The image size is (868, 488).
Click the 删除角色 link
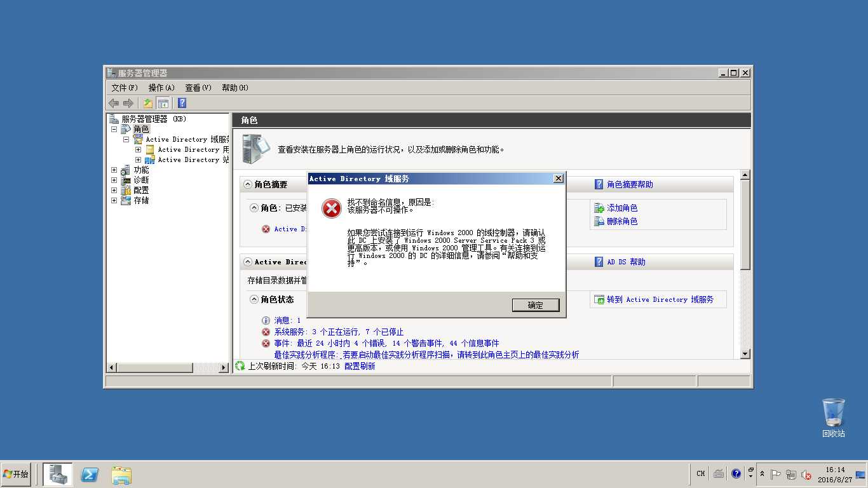pos(622,221)
